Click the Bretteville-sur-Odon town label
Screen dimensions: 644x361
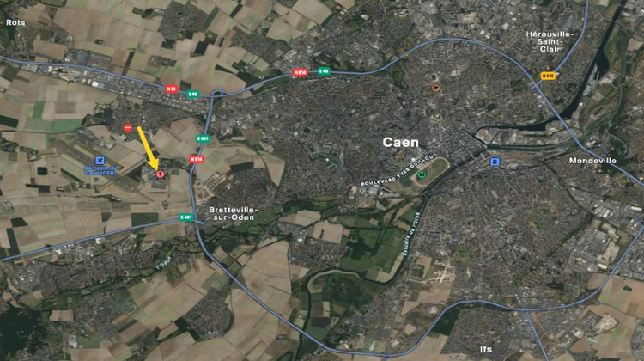click(x=232, y=213)
